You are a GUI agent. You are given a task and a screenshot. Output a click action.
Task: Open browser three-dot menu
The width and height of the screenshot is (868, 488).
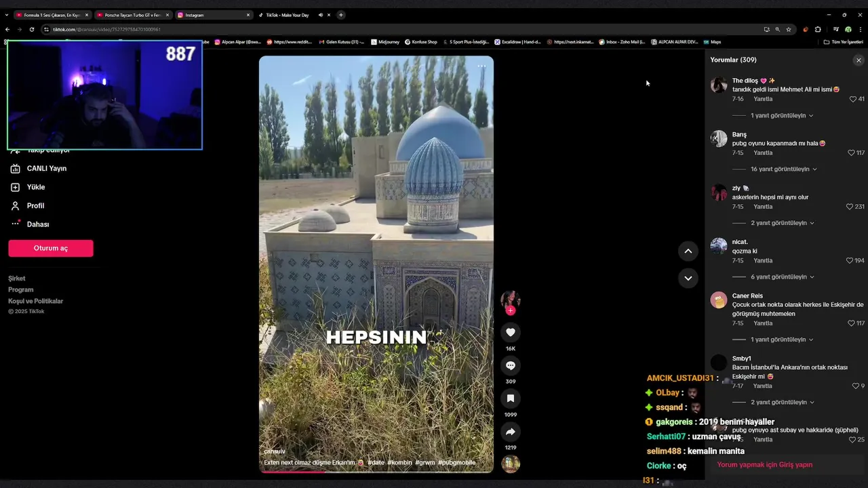pyautogui.click(x=860, y=29)
